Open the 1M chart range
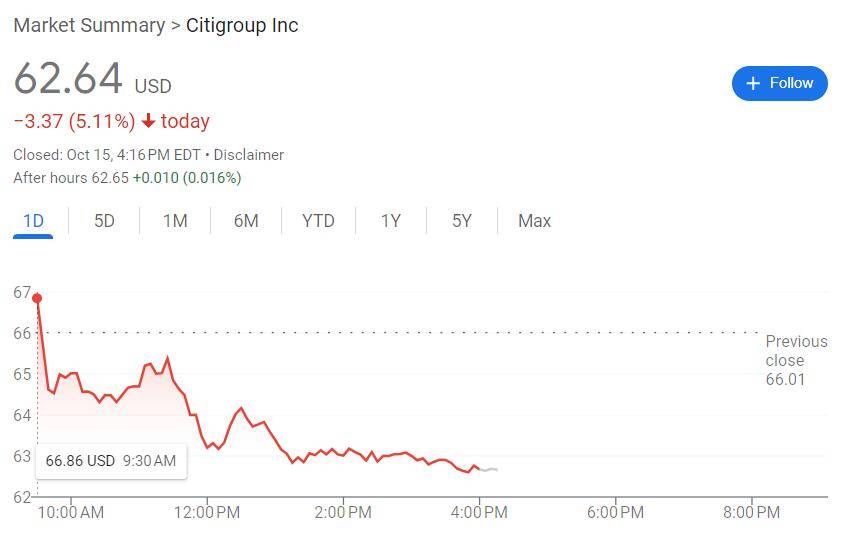Viewport: 864px width, 535px height. click(x=175, y=221)
